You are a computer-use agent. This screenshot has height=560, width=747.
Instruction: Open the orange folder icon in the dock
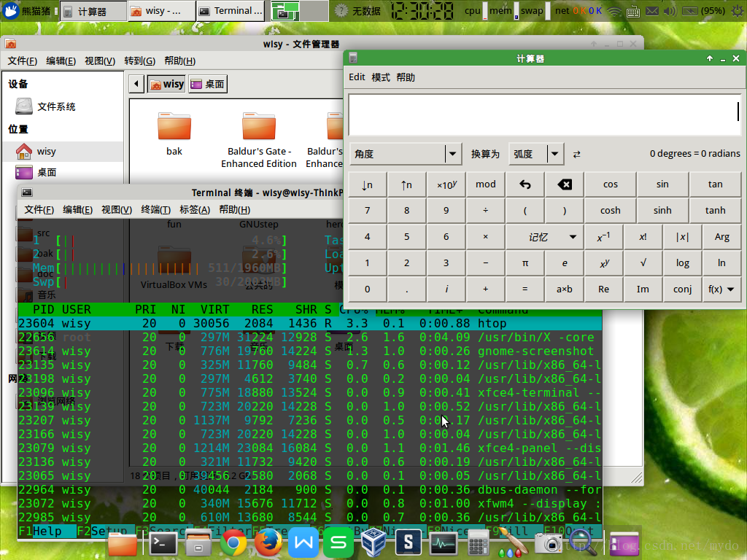coord(123,543)
